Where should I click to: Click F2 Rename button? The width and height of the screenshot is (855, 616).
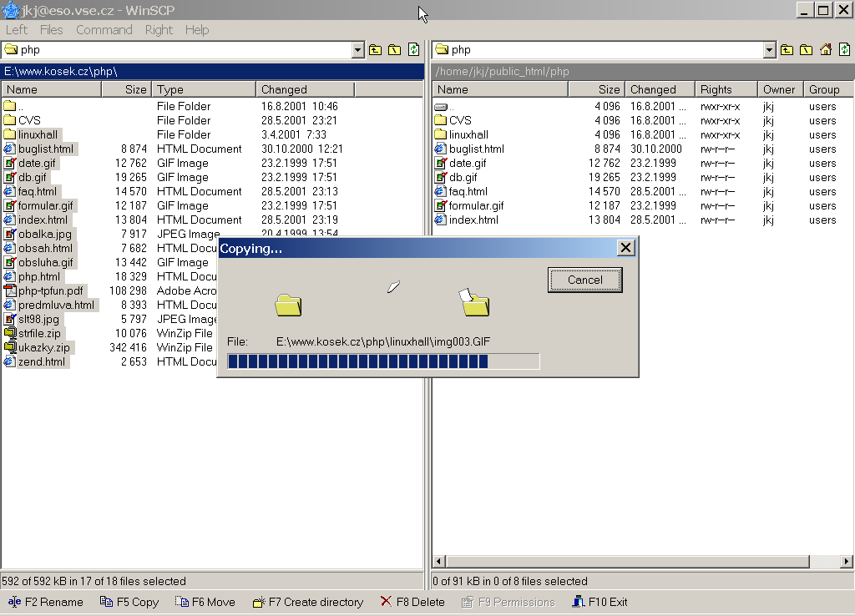coord(46,602)
